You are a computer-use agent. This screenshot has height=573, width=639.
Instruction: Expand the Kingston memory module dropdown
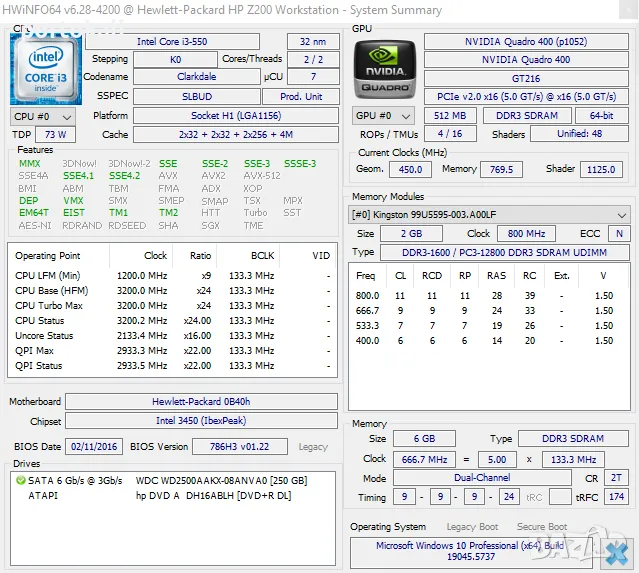point(622,215)
